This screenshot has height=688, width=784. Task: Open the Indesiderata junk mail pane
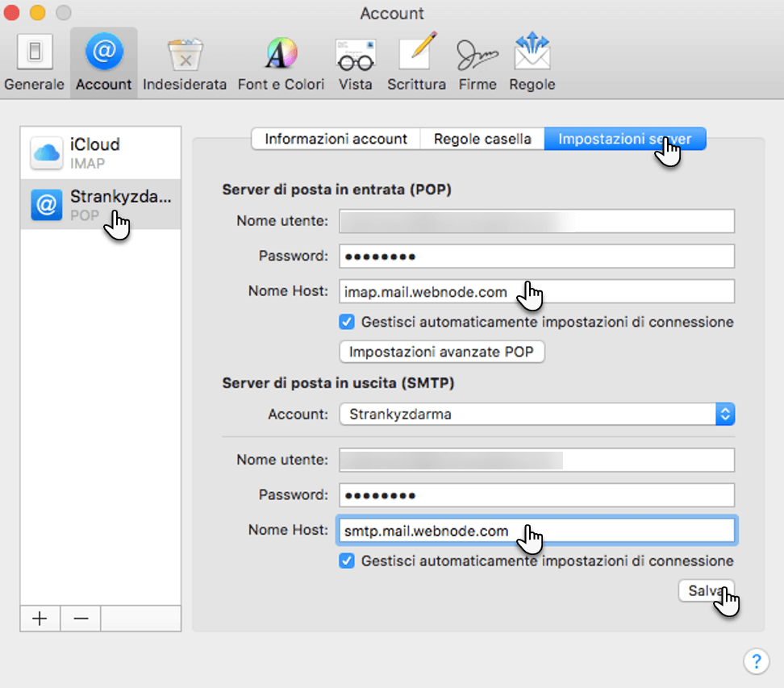[x=185, y=62]
